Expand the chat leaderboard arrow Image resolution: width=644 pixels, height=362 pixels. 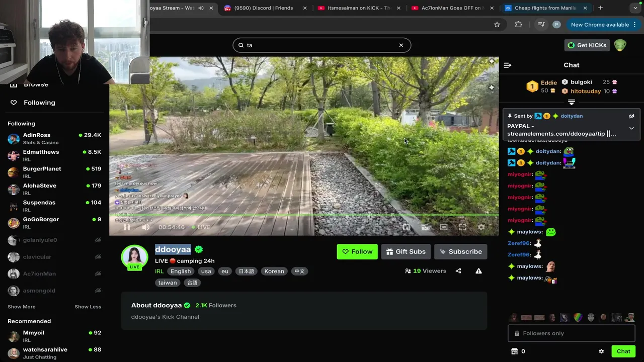tap(572, 102)
